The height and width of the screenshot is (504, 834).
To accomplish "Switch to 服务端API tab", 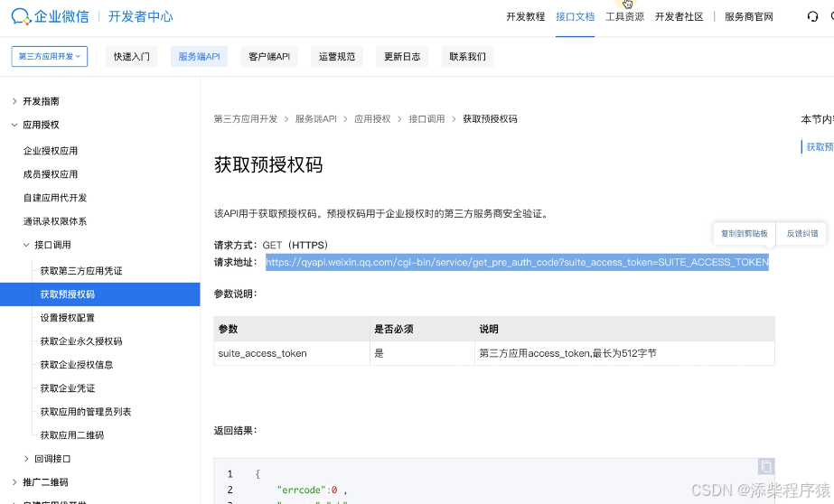I will (x=199, y=56).
